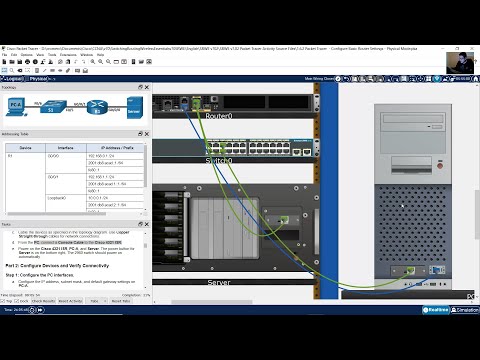Pop out the Topology panel
Image resolution: width=480 pixels, height=360 pixels.
click(x=140, y=87)
